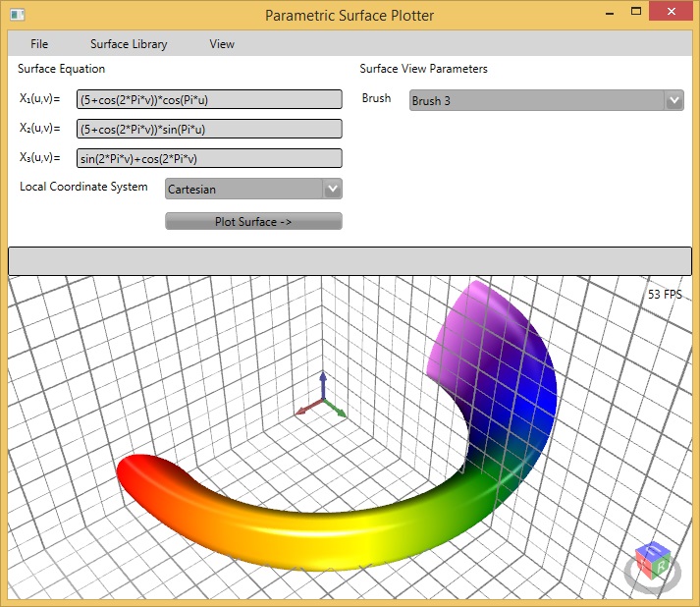Click the X₁(u,v) equation input field
Image resolution: width=700 pixels, height=607 pixels.
pos(209,99)
